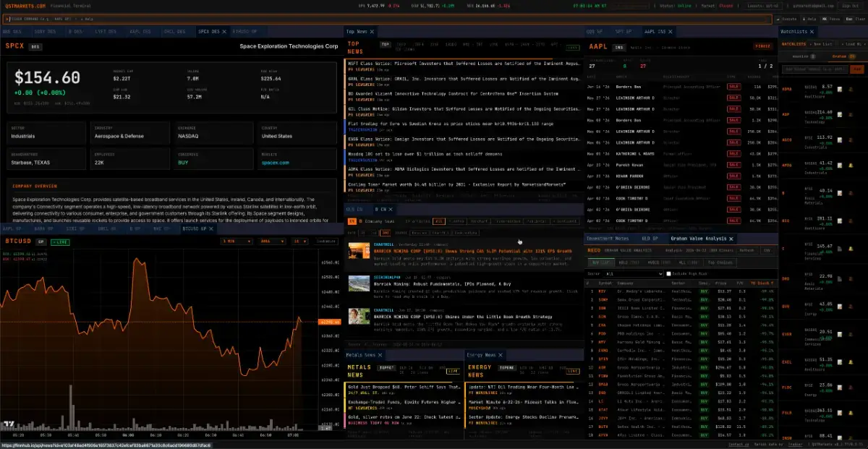Screen dimensions: 868x449
Task: Toggle alert bell for FLOC watchlist row
Action: 851,387
